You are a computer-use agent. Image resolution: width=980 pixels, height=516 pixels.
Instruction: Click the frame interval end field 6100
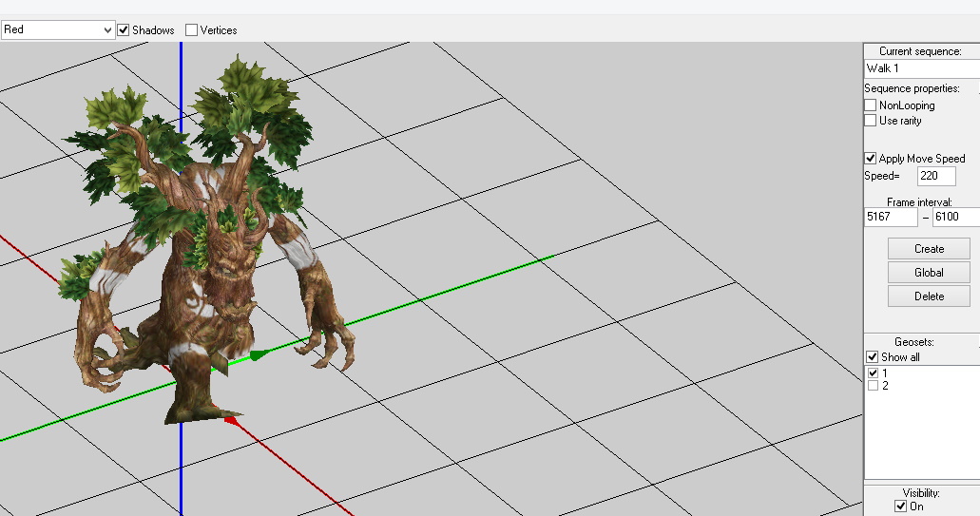(x=955, y=217)
